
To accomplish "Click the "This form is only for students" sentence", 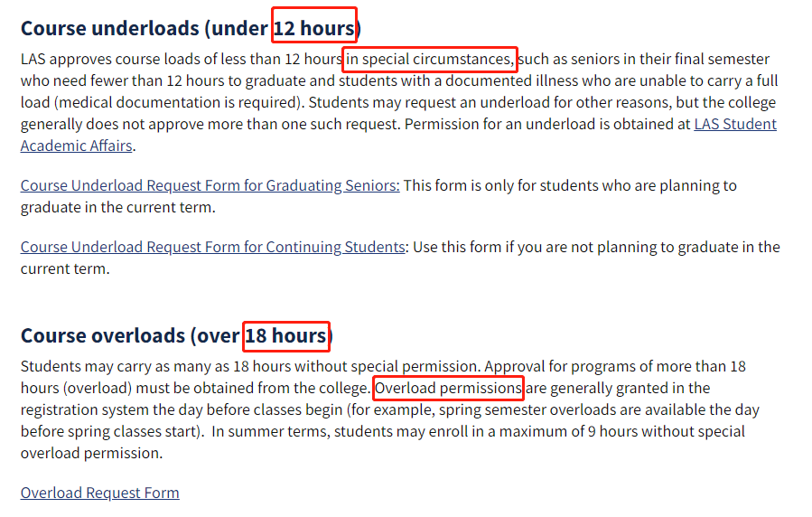I will pos(506,186).
